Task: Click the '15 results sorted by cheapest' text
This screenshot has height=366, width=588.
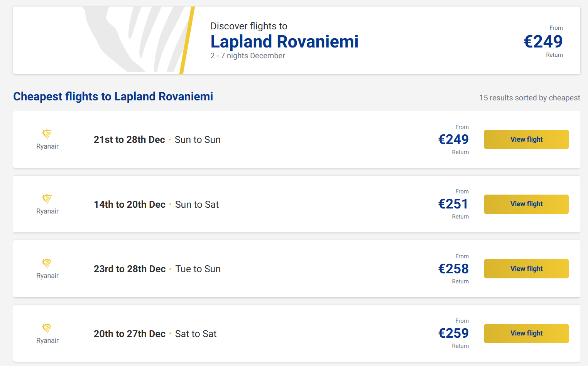Action: [529, 98]
